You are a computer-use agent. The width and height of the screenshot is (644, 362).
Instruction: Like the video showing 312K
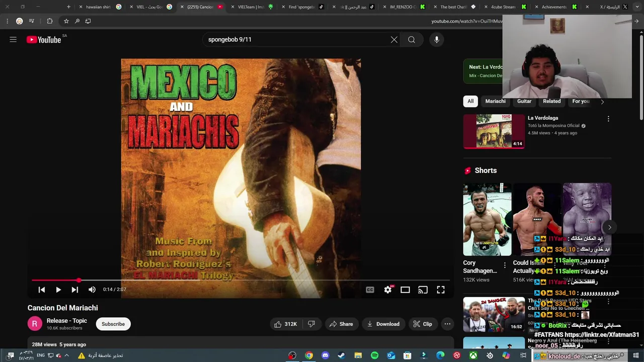(285, 324)
